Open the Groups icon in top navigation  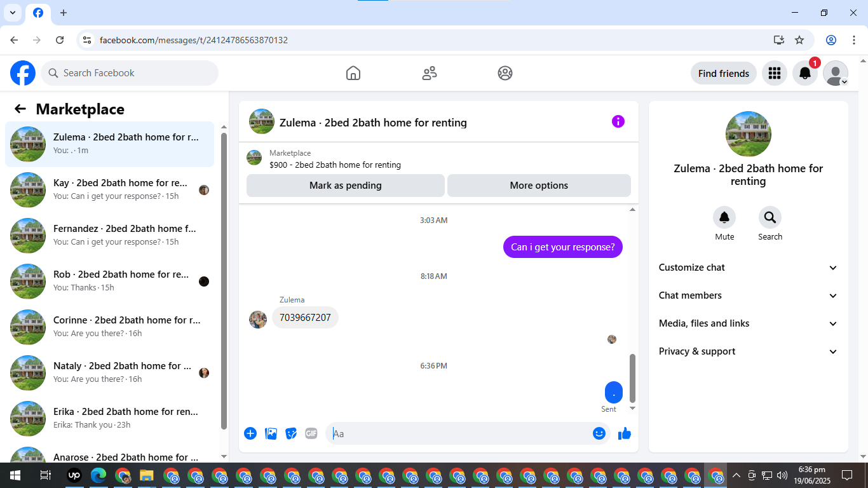pyautogui.click(x=505, y=73)
